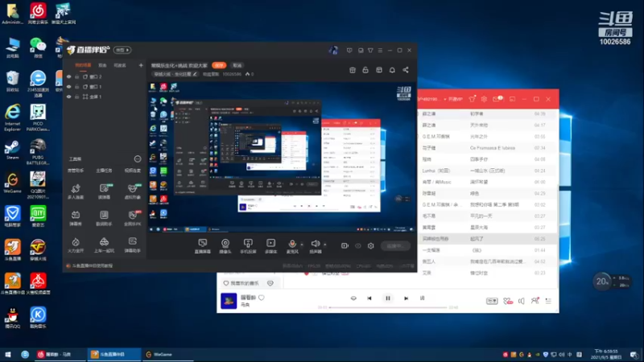
Task: Open the notification bell in the stream header
Action: click(392, 70)
